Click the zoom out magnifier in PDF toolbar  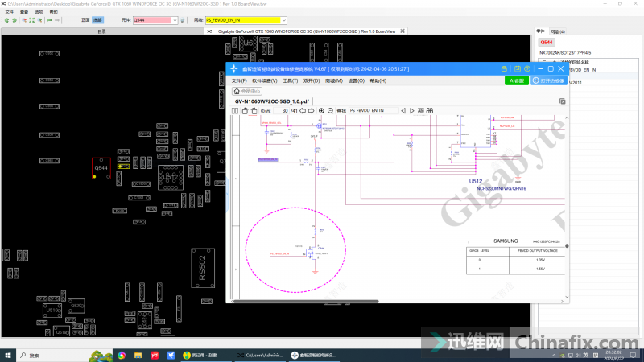(330, 110)
